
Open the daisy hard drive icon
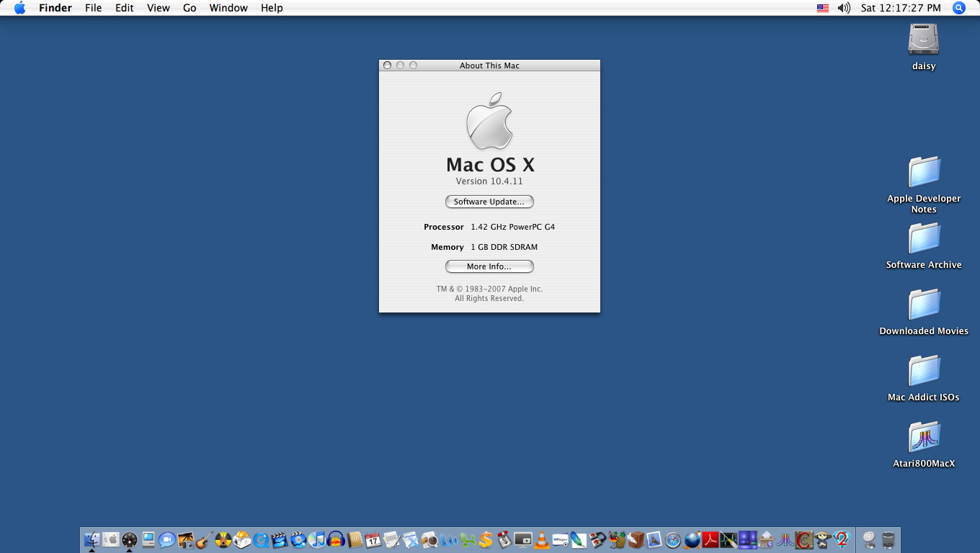[924, 39]
